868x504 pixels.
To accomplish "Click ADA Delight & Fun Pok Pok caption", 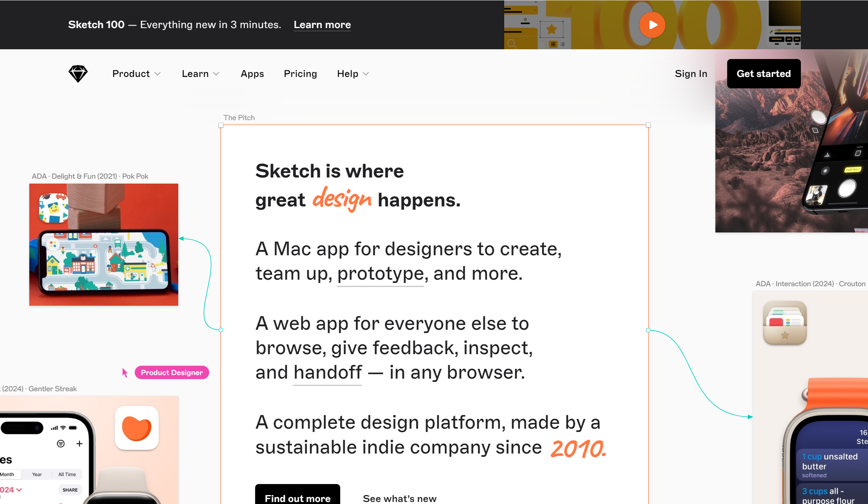I will pos(90,176).
